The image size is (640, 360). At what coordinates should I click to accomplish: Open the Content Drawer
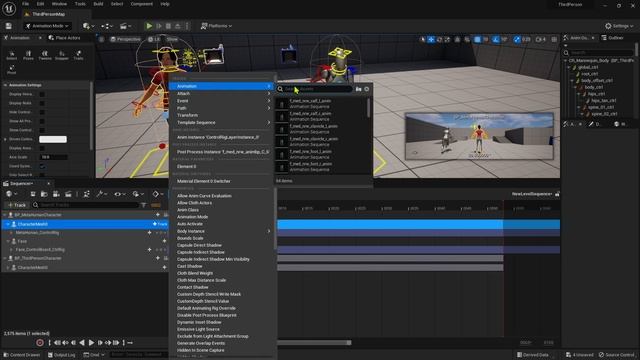(22, 355)
